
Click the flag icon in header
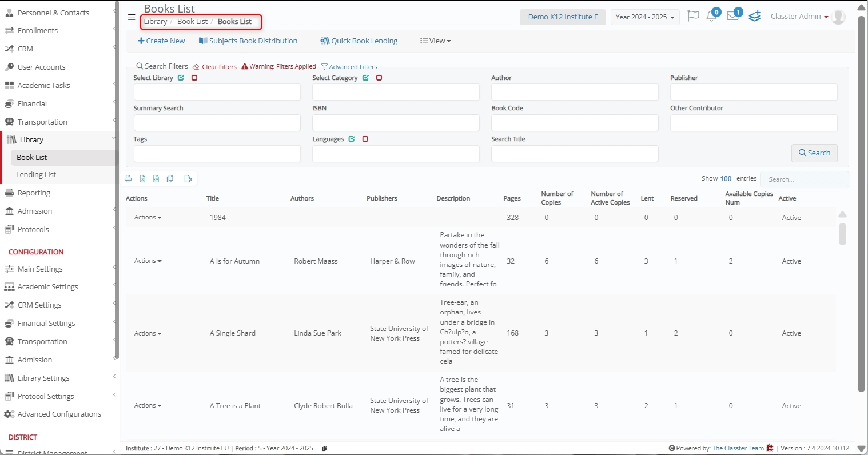click(693, 16)
